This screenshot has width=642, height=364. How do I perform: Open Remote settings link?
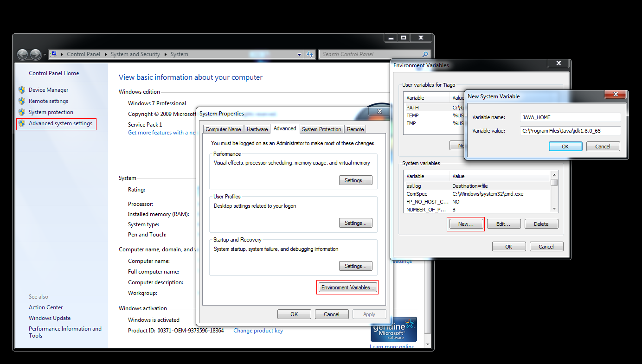click(x=49, y=101)
